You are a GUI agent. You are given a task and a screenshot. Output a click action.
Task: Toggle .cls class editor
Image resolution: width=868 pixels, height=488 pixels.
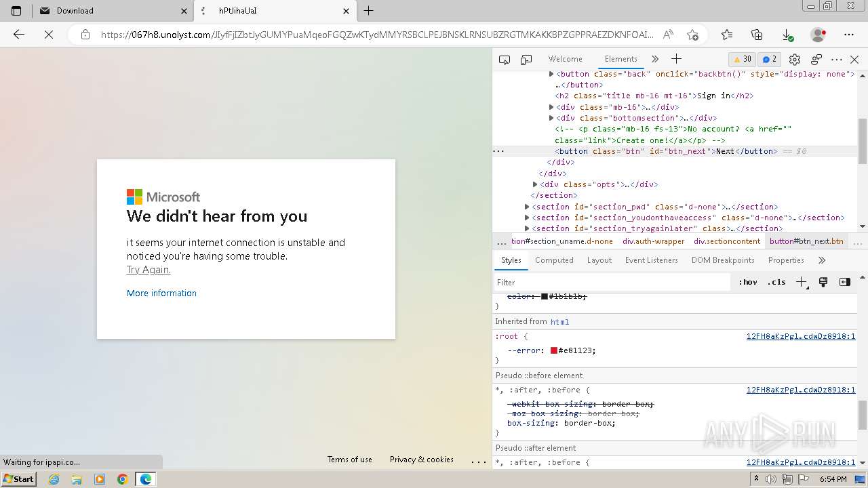tap(776, 282)
